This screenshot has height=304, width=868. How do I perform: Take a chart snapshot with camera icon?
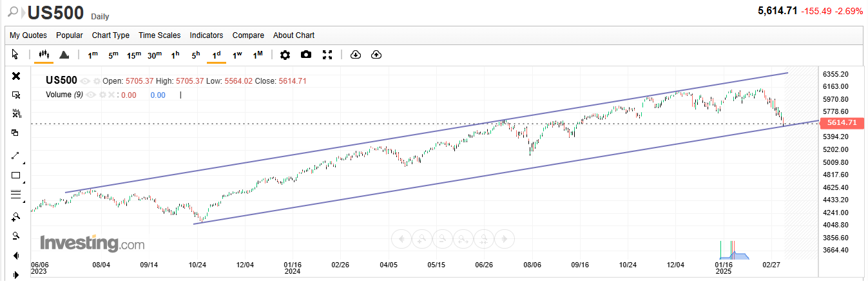point(306,55)
